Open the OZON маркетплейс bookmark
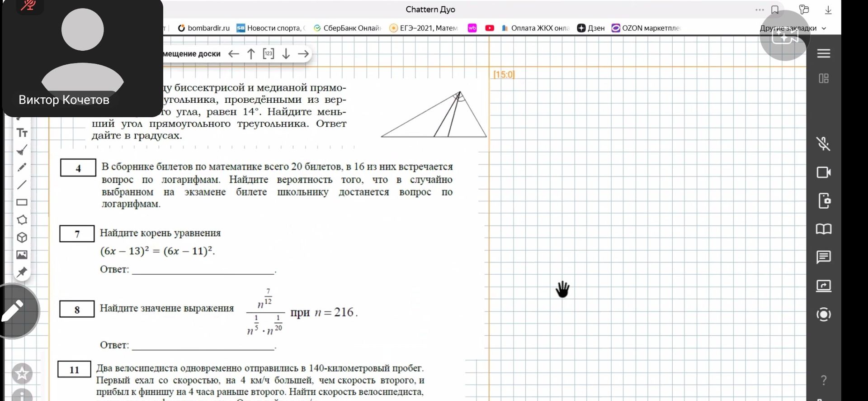 (646, 28)
